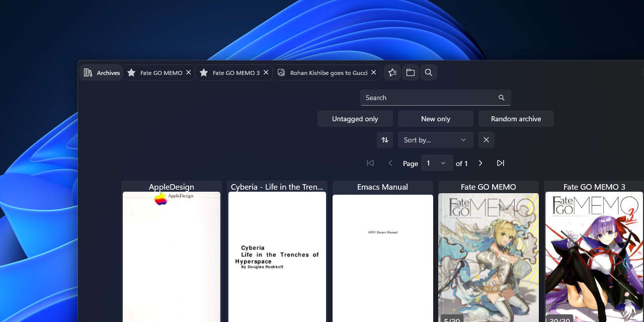
Task: Open the bookmarks star list icon
Action: point(392,72)
